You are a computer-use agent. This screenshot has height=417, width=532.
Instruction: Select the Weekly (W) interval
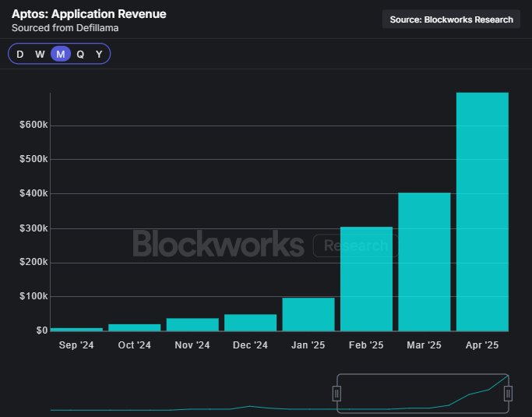pyautogui.click(x=40, y=54)
